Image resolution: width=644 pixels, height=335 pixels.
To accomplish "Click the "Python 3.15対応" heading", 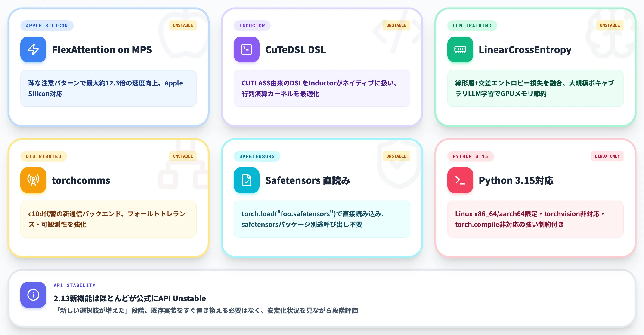I will (516, 180).
